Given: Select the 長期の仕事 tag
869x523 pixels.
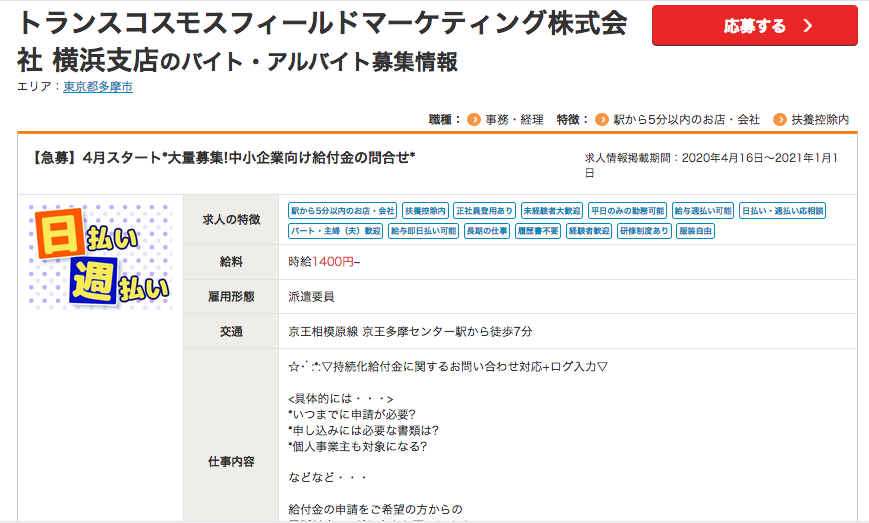Looking at the screenshot, I should 487,230.
